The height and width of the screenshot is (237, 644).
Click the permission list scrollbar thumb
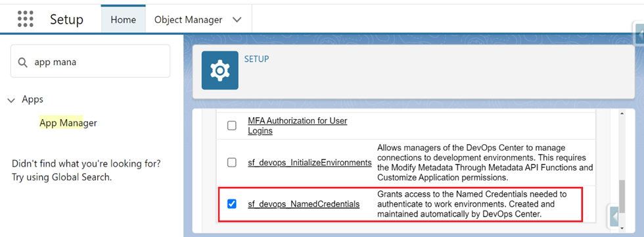622,197
